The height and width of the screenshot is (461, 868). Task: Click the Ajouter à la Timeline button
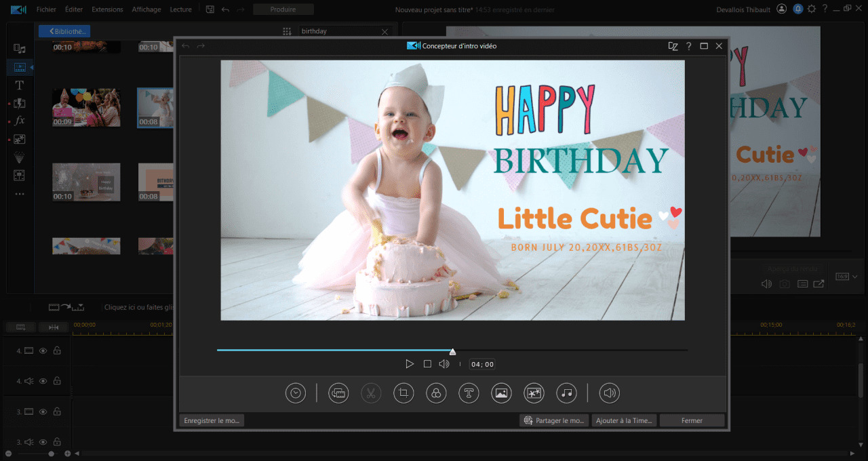(x=624, y=420)
